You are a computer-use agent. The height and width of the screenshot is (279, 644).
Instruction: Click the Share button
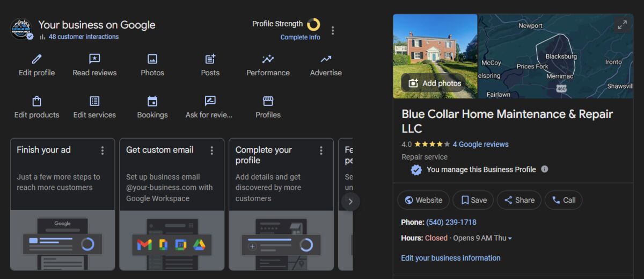tap(518, 200)
